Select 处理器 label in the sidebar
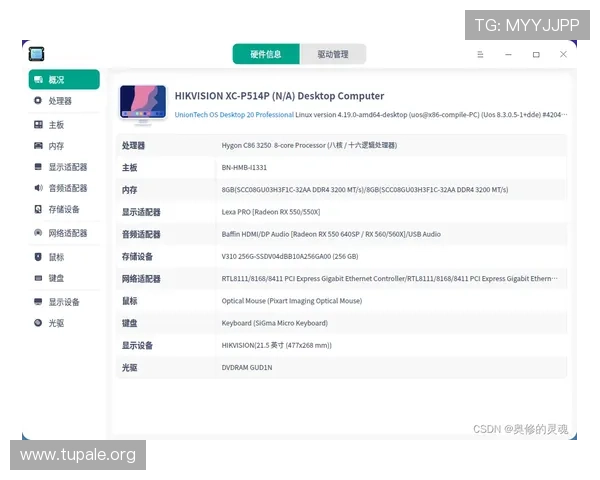The image size is (600, 480). point(60,101)
